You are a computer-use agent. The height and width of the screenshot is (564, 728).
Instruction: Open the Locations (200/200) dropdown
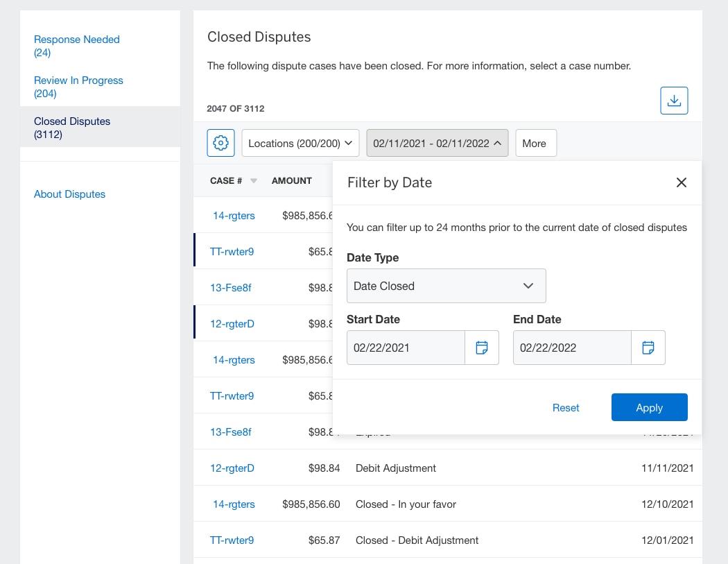[300, 143]
